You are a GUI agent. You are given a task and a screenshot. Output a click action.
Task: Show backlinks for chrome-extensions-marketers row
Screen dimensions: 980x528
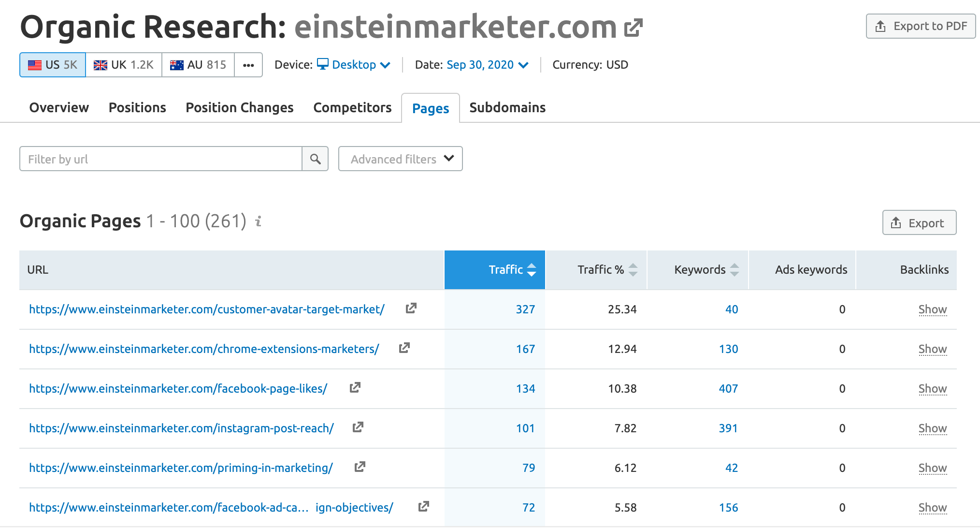[x=933, y=349]
